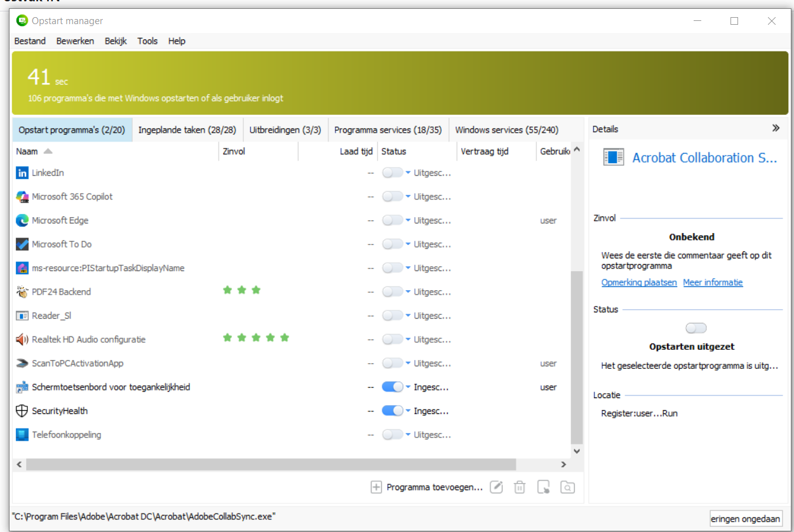This screenshot has width=794, height=532.
Task: Click the Meer informatie link
Action: [713, 283]
